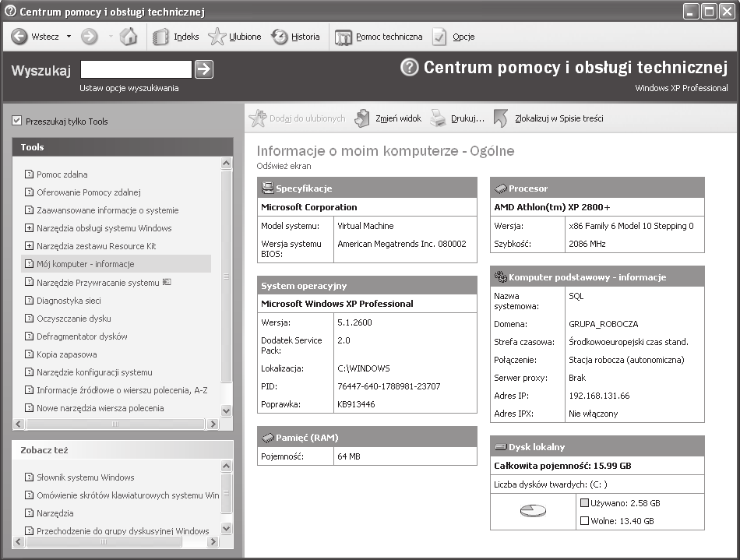Open Oczyszczanie dysku topic
This screenshot has width=740, height=560.
click(74, 319)
